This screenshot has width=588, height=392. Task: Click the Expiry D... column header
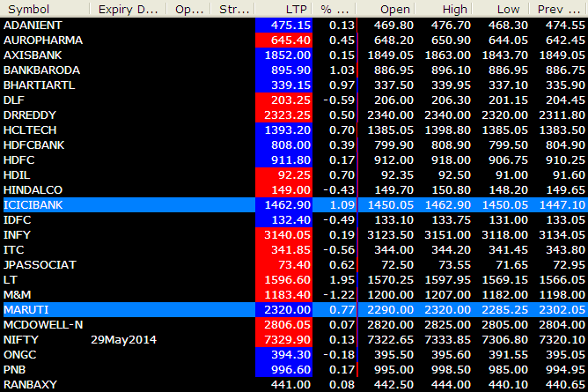click(x=129, y=9)
